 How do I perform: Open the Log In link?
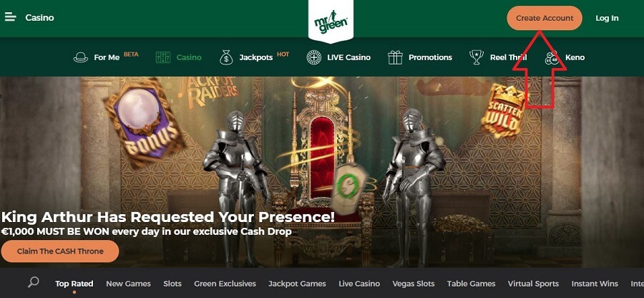coord(607,18)
